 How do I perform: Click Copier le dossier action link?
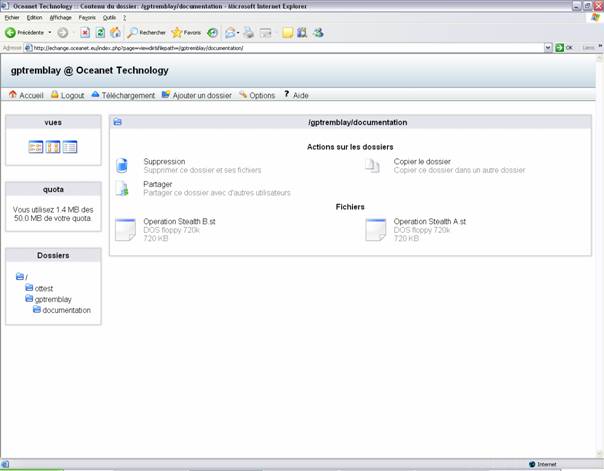point(422,161)
